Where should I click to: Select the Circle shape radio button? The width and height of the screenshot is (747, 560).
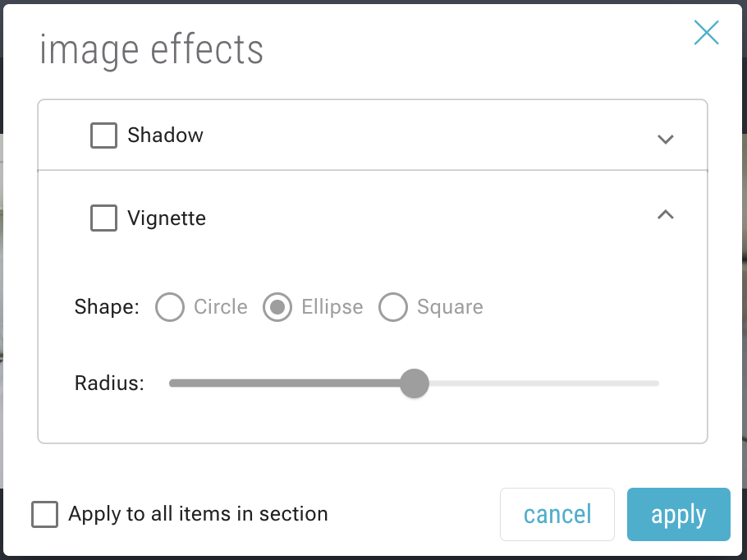[170, 308]
